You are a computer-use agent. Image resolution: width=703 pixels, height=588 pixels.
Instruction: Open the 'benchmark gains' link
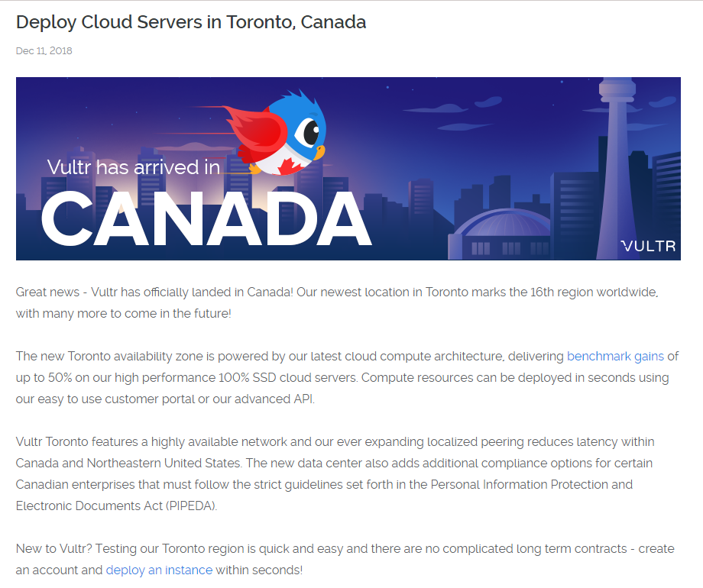point(615,357)
